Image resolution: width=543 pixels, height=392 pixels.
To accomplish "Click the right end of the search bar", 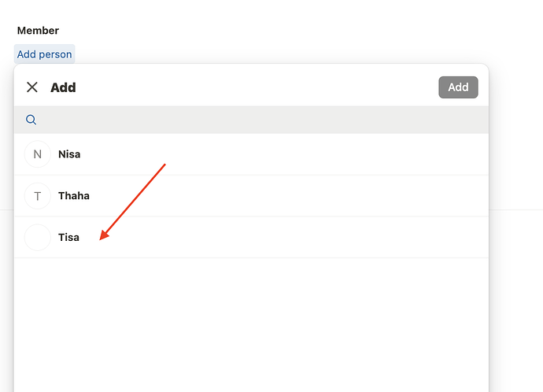I will coord(472,120).
